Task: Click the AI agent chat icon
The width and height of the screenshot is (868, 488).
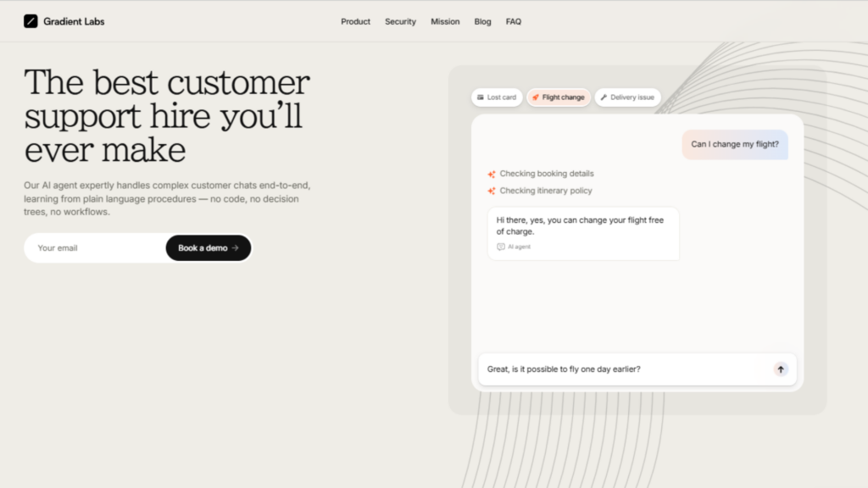Action: tap(500, 247)
